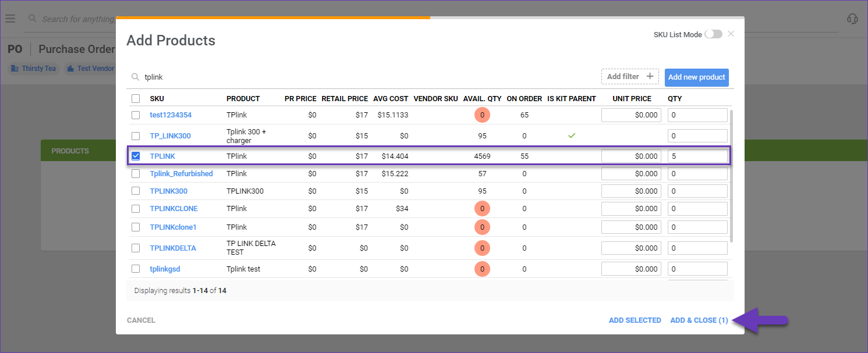Open the TPLINKclone1 SKU link
This screenshot has height=353, width=868.
coord(173,227)
